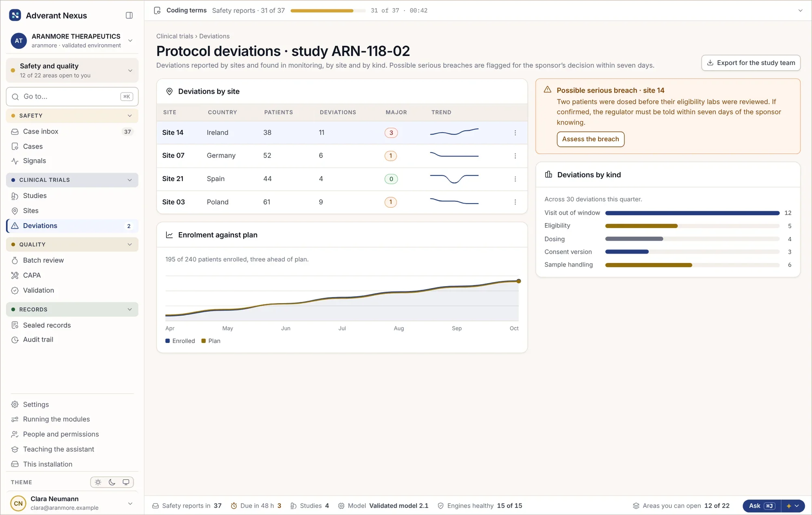Export for the study team
The width and height of the screenshot is (812, 515).
point(751,63)
